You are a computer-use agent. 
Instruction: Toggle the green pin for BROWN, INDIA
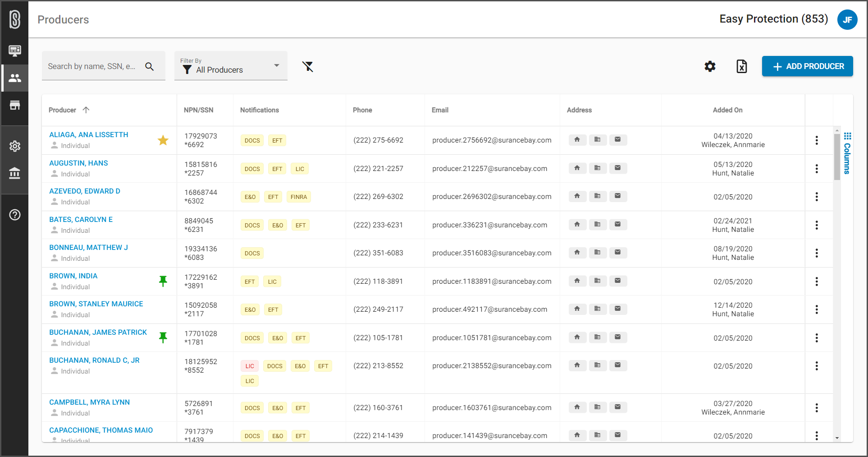pyautogui.click(x=163, y=282)
